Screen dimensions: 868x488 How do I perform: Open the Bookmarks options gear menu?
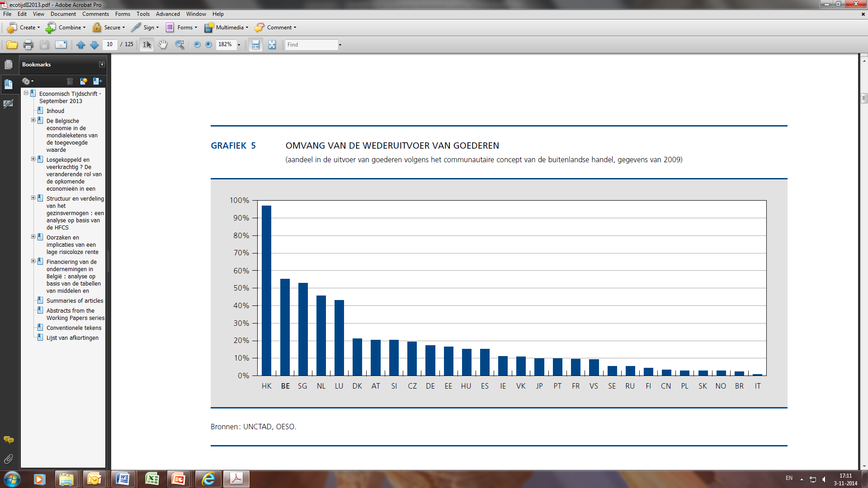(28, 81)
